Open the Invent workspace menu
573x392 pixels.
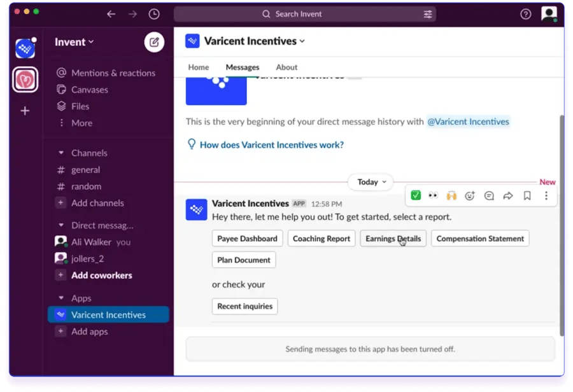(x=74, y=42)
